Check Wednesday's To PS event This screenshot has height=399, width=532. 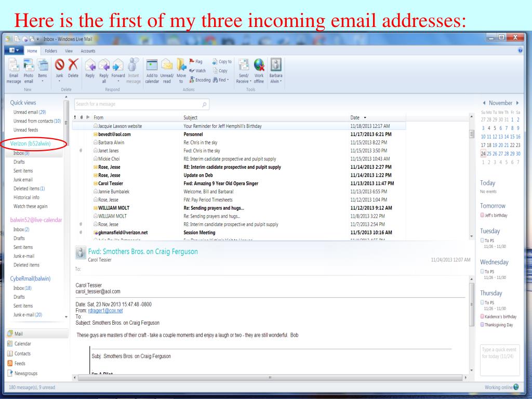click(x=482, y=271)
